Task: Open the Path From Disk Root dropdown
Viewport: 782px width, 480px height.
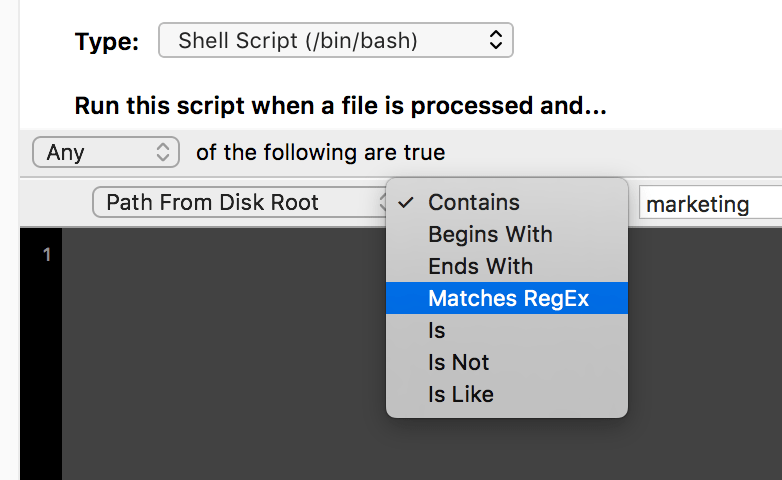Action: click(x=239, y=202)
